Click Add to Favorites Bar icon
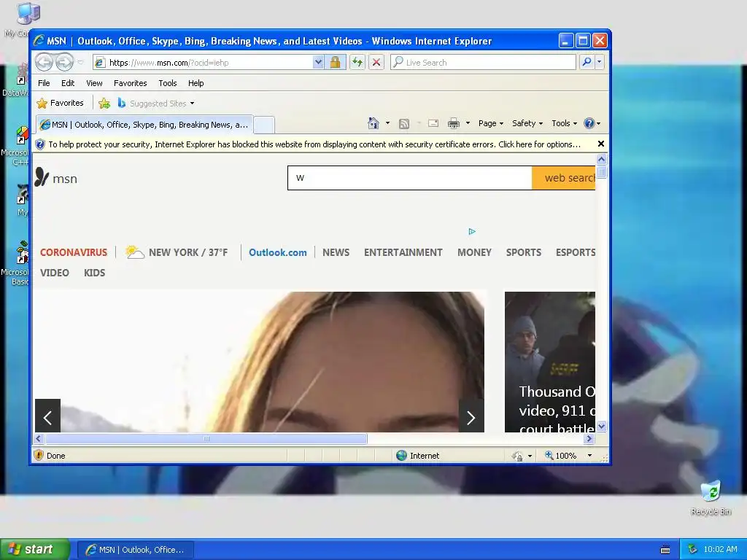747x560 pixels. (104, 103)
